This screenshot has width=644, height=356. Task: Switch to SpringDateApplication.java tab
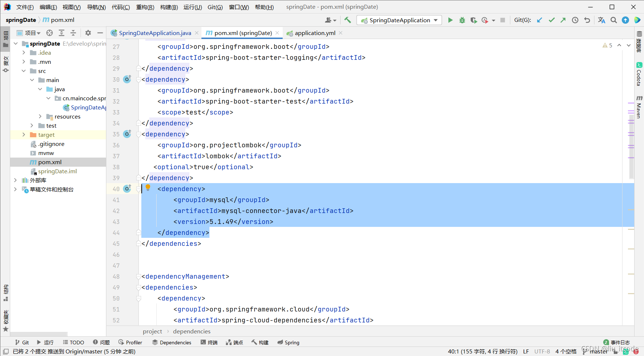click(x=155, y=33)
